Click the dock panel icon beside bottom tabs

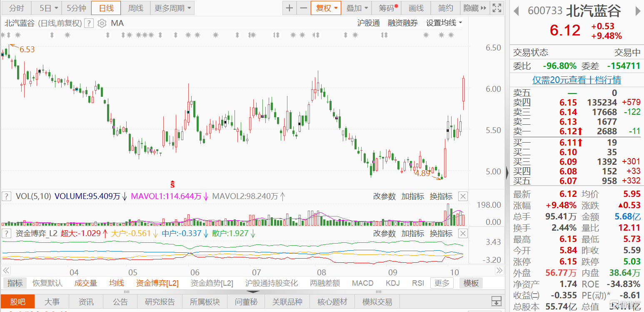pyautogui.click(x=496, y=301)
